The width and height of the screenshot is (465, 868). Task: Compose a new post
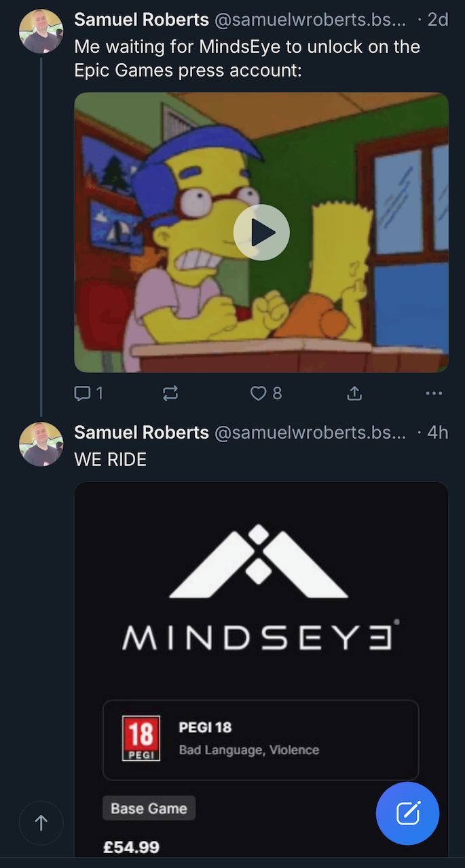coord(407,813)
